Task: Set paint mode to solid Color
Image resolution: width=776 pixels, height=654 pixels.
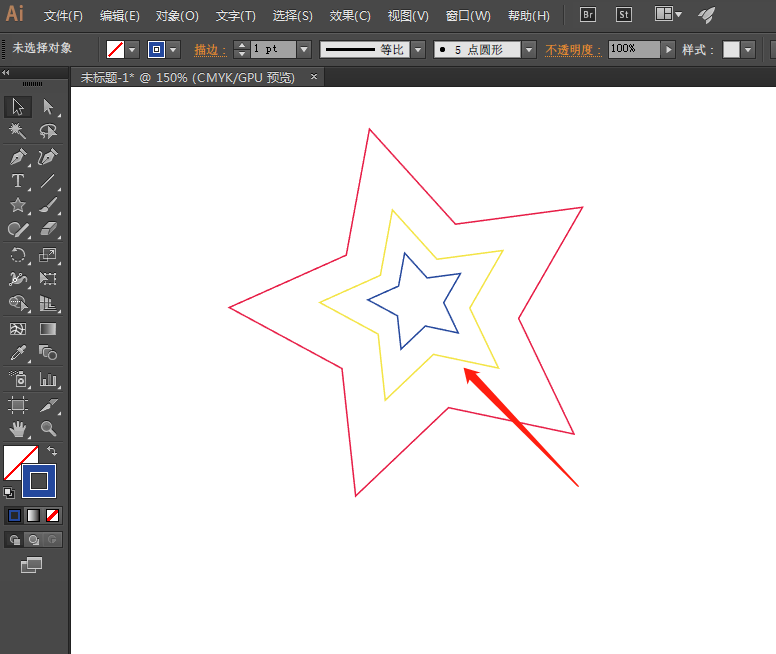Action: coord(14,515)
